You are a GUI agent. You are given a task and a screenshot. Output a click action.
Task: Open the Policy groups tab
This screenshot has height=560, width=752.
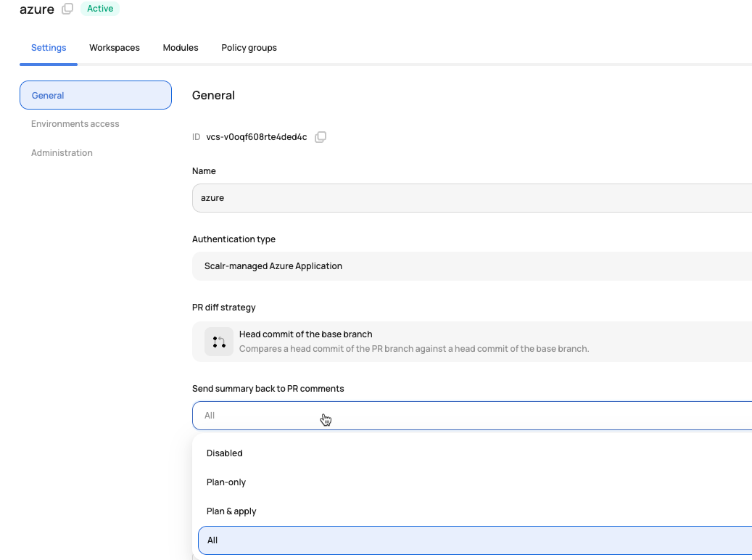tap(249, 47)
